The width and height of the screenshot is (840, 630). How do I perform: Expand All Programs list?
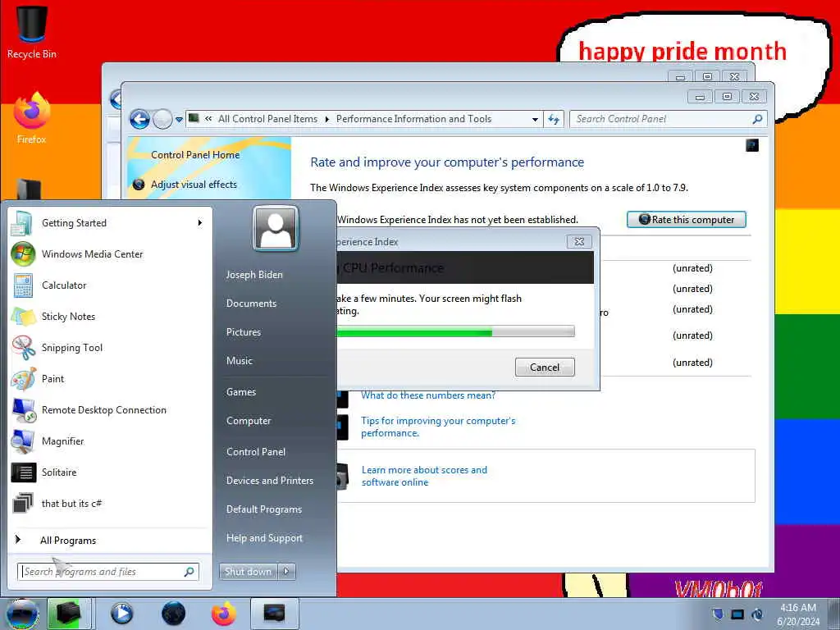(x=68, y=540)
